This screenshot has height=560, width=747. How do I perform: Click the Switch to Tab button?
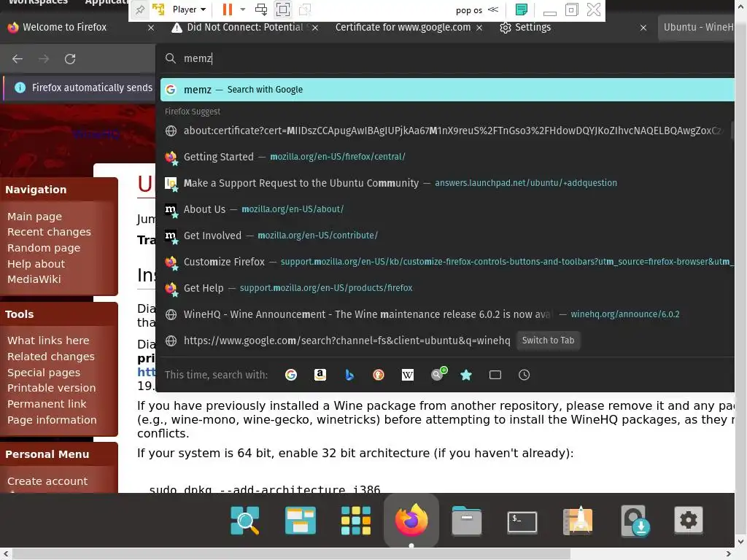548,341
